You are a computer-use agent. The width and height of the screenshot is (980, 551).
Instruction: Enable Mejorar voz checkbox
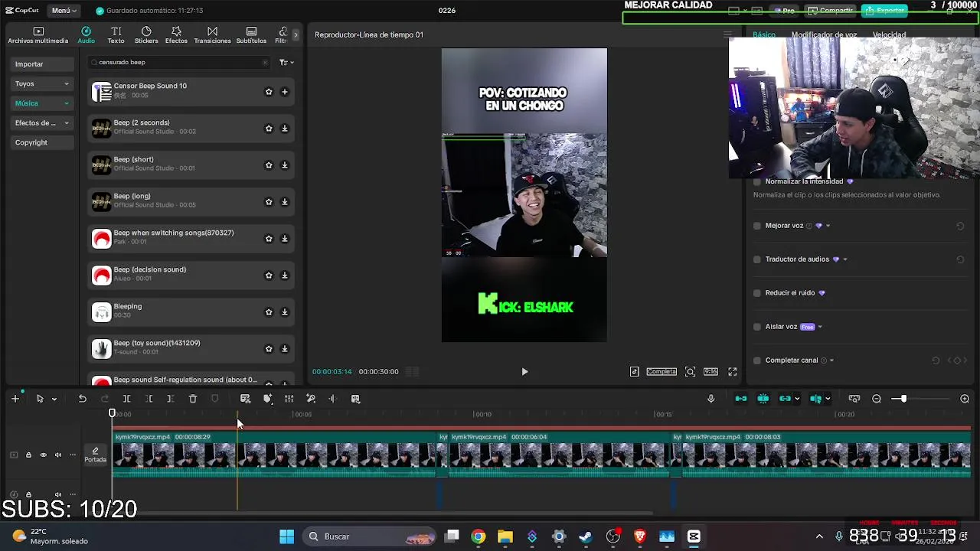[x=757, y=226]
